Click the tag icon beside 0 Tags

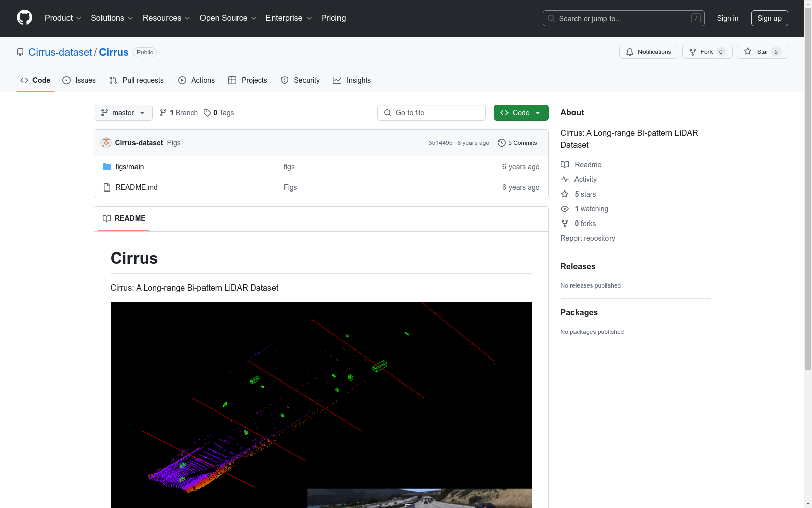tap(207, 113)
